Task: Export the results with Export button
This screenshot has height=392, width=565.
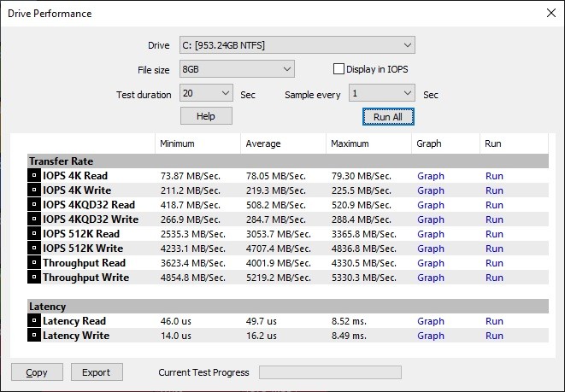Action: (97, 372)
